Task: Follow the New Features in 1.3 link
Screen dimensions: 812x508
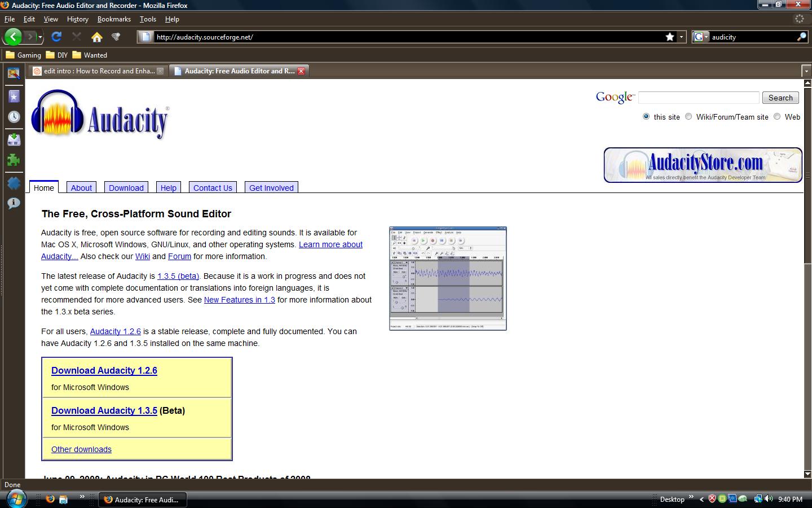Action: pos(240,300)
